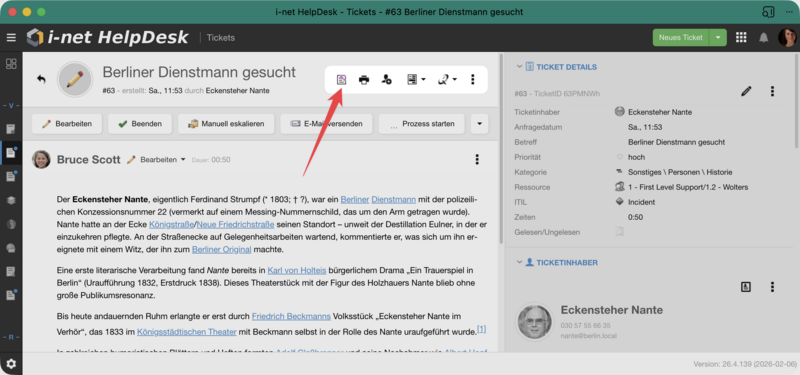Screen dimensions: 800x375
Task: Open the ticket toolbar three-dot menu
Action: pyautogui.click(x=473, y=80)
